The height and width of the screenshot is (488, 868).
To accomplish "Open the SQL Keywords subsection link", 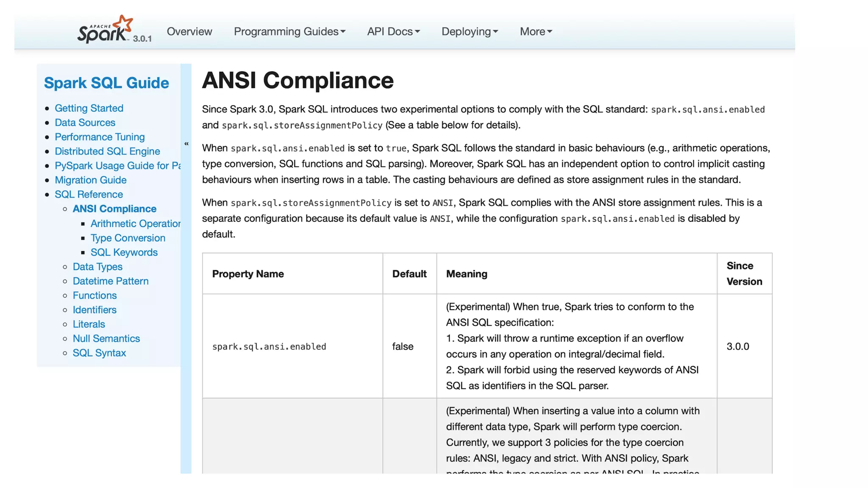I will [x=124, y=252].
